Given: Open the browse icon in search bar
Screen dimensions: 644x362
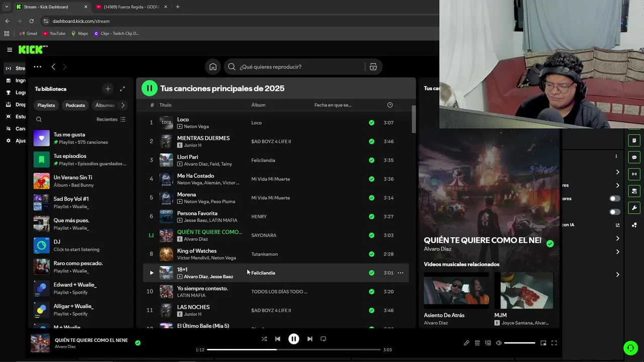Looking at the screenshot, I should point(373,67).
